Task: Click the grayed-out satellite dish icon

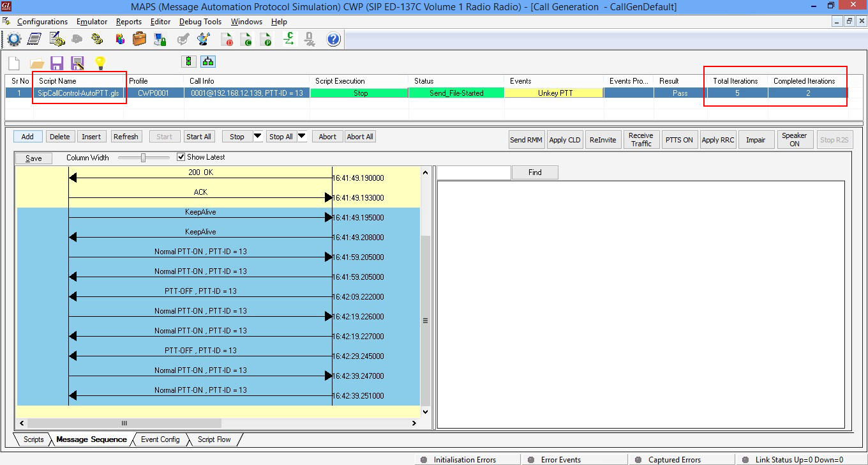Action: click(x=183, y=39)
